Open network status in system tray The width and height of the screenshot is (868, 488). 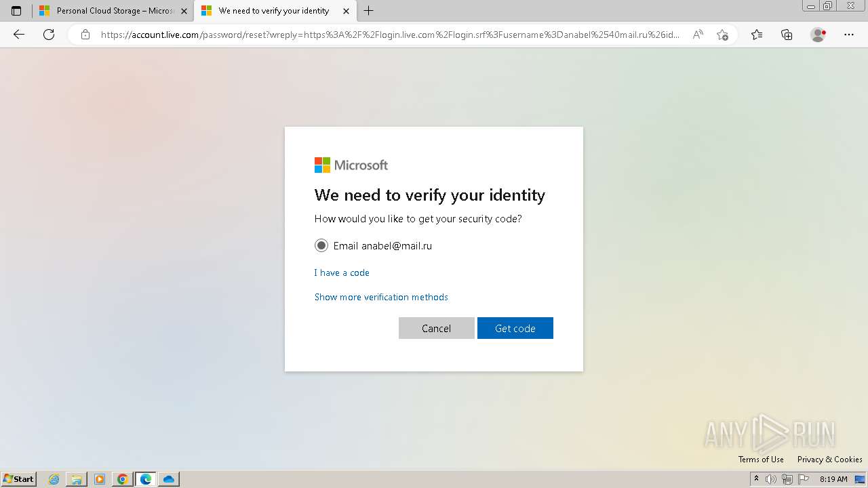click(x=787, y=479)
